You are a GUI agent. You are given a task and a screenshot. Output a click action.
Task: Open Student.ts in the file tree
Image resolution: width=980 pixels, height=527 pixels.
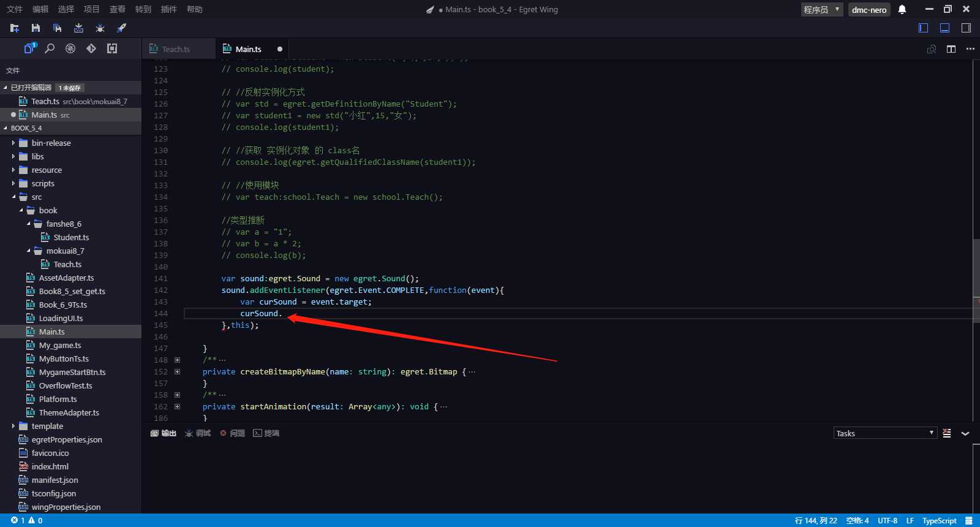(x=71, y=237)
